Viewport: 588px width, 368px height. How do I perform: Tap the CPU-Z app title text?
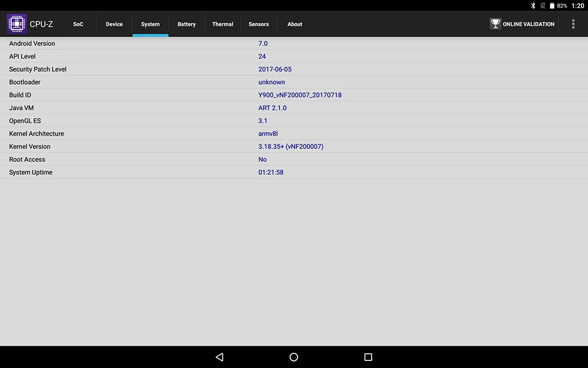(x=41, y=24)
